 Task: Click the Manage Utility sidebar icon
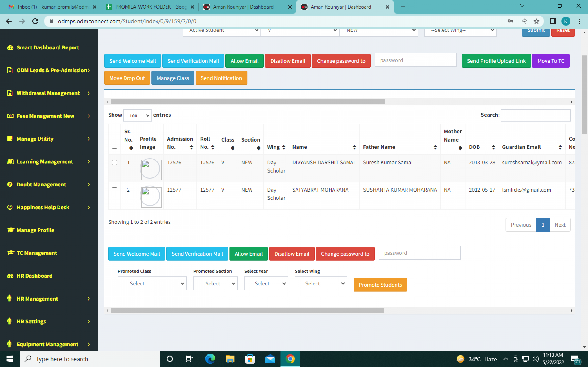[10, 139]
